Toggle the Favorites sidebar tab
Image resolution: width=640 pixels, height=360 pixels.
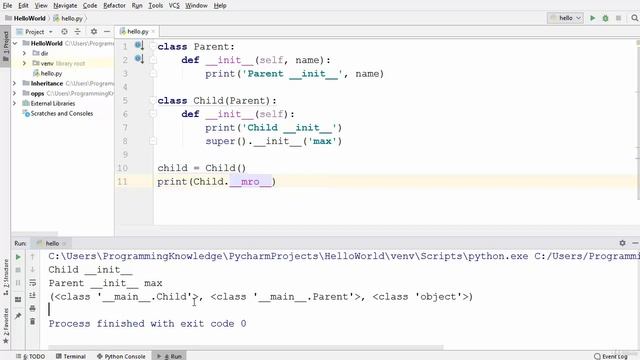(6, 325)
